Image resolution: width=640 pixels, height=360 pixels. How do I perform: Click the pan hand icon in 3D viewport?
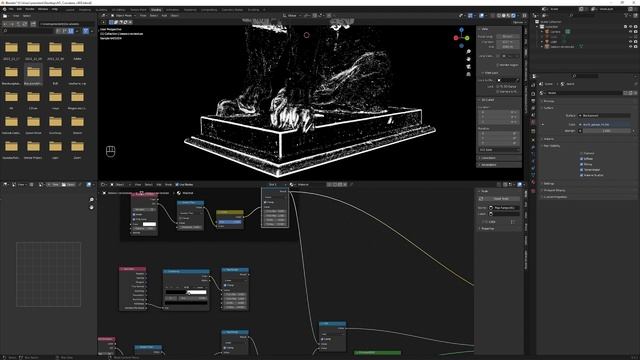coord(468,59)
